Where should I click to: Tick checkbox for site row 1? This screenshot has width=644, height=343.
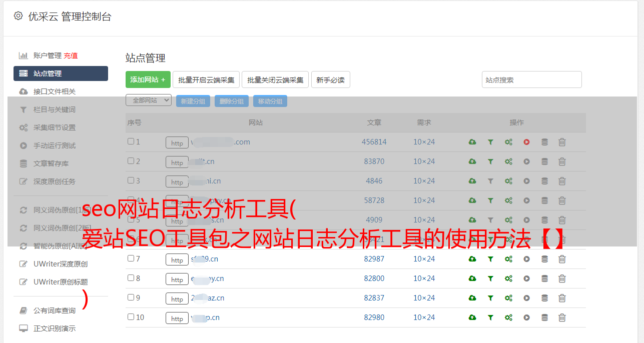(131, 141)
